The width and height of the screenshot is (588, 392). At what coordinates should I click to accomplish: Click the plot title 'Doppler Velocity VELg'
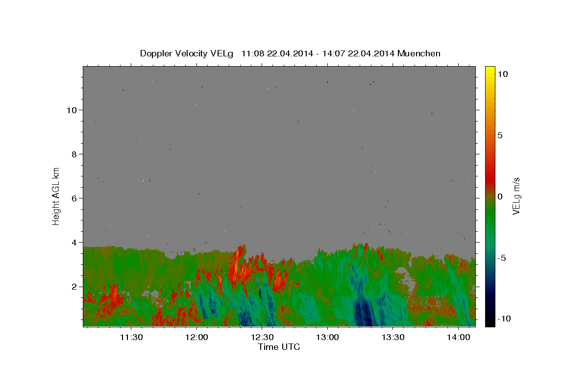click(187, 53)
